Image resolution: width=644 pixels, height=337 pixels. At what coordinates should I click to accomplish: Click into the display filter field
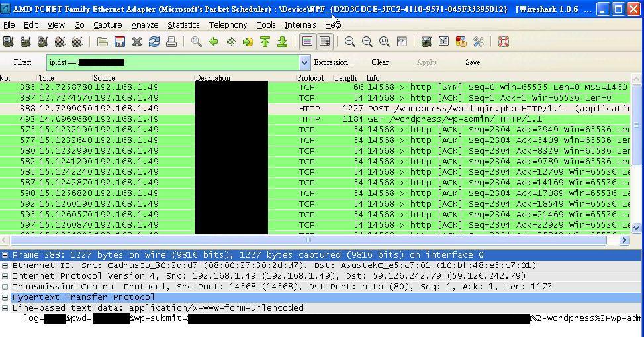click(173, 62)
